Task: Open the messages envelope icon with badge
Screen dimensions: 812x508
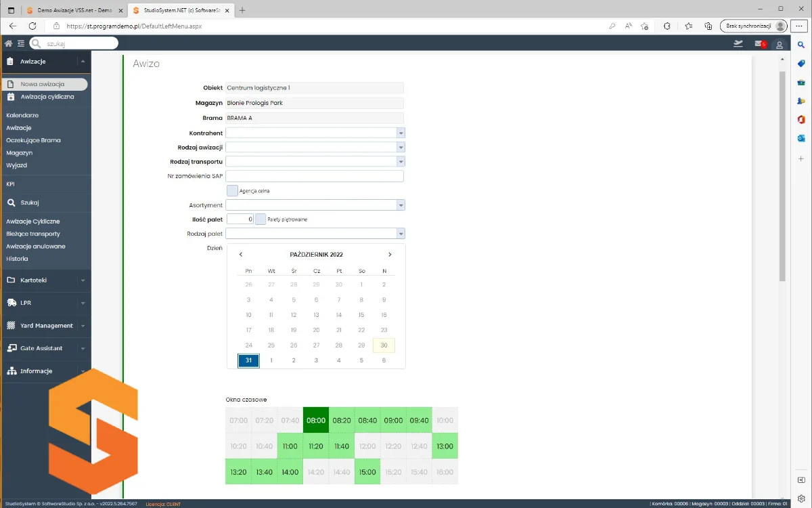Action: [759, 44]
